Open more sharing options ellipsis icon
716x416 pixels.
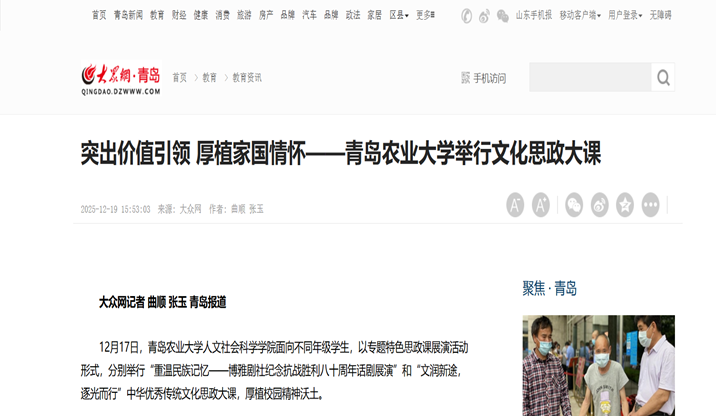click(x=650, y=205)
